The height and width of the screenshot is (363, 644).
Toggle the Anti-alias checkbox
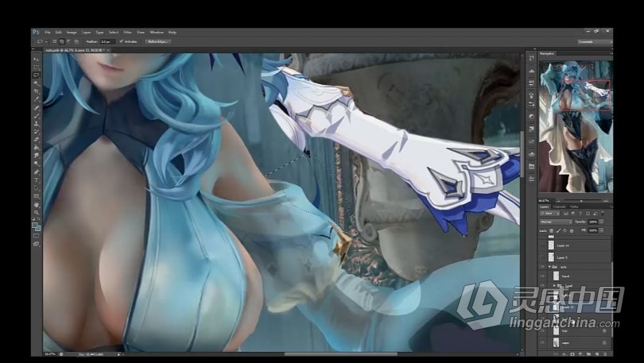121,41
